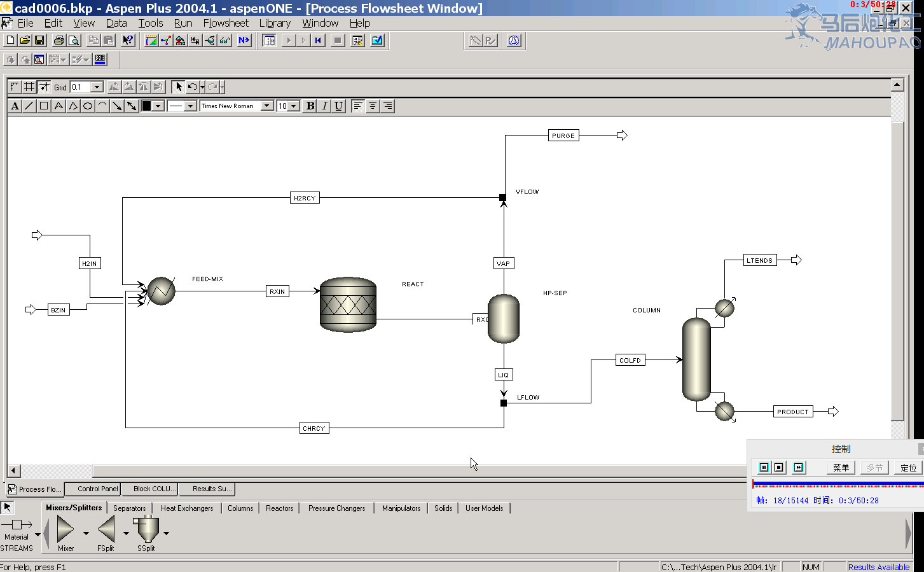The height and width of the screenshot is (572, 924).
Task: Open the Run menu
Action: 183,23
